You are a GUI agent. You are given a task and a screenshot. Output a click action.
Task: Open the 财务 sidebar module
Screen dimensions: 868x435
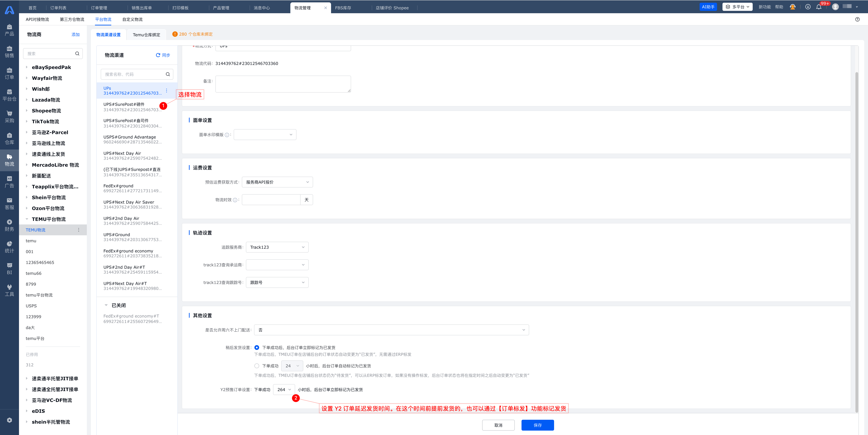click(x=9, y=226)
